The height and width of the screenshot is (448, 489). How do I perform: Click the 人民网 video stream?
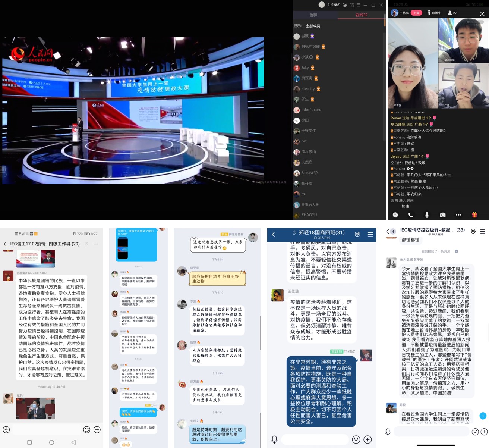pos(133,110)
